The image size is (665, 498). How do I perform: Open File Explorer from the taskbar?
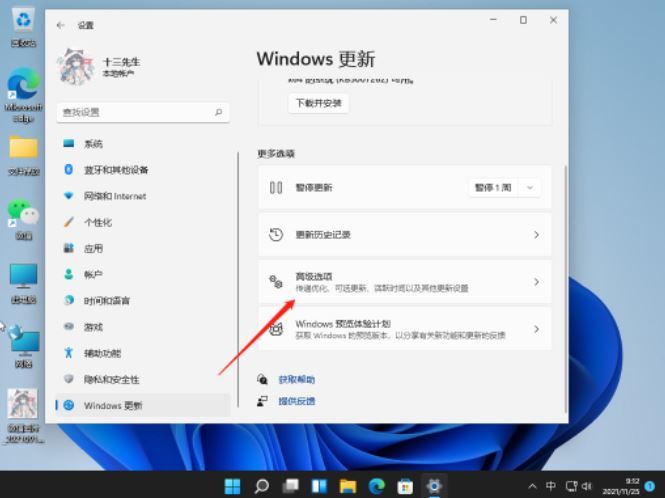347,486
